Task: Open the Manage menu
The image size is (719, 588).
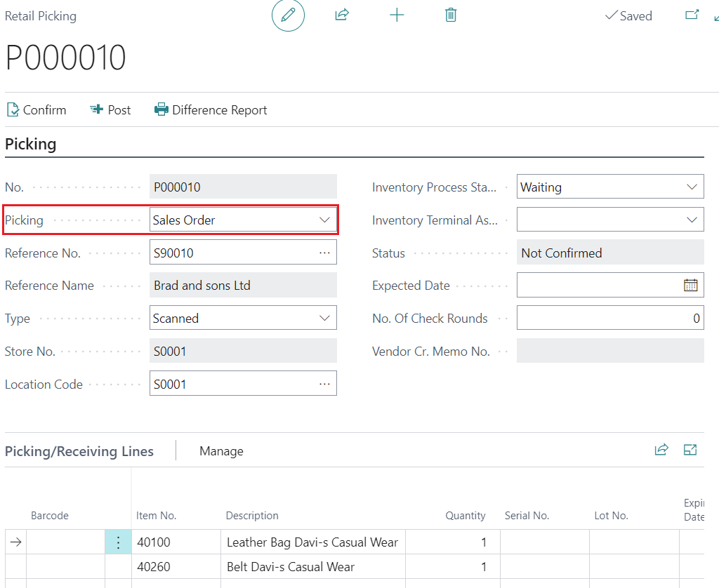Action: pos(221,451)
